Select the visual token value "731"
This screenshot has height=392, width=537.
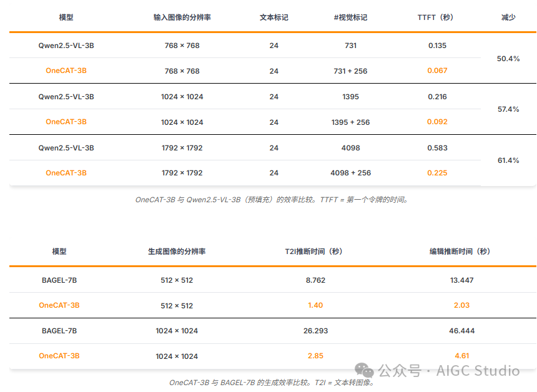350,46
